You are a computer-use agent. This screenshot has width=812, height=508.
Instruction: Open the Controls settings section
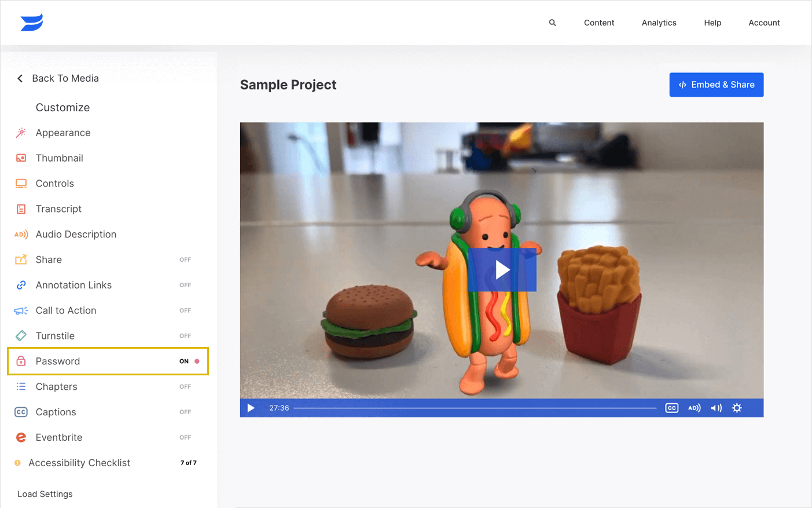point(55,184)
